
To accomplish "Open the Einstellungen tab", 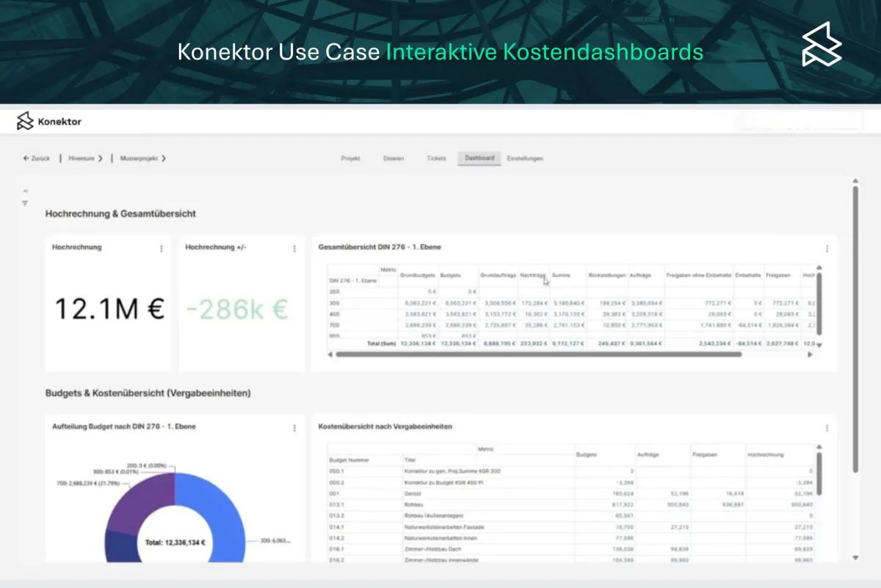I will point(526,158).
